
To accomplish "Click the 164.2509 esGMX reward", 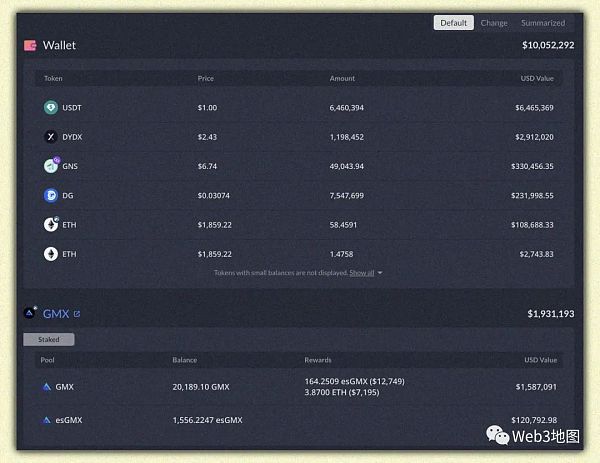I will tap(354, 381).
